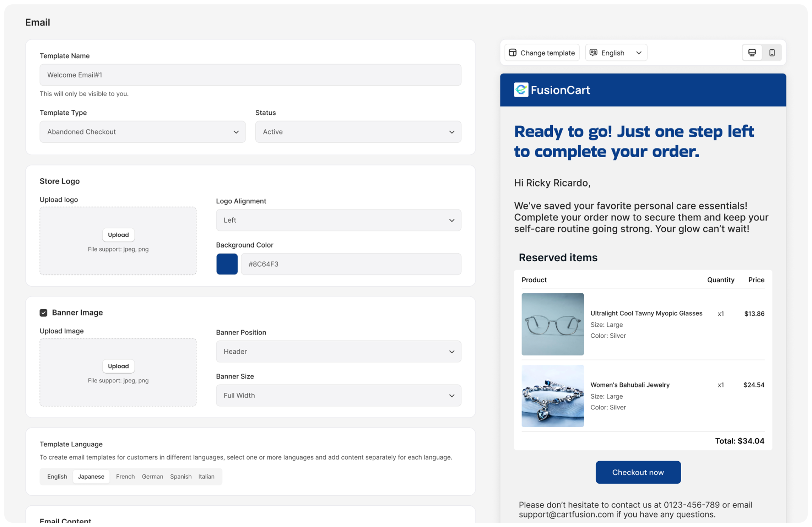Click the Template Name input field
The height and width of the screenshot is (527, 812).
tap(250, 75)
